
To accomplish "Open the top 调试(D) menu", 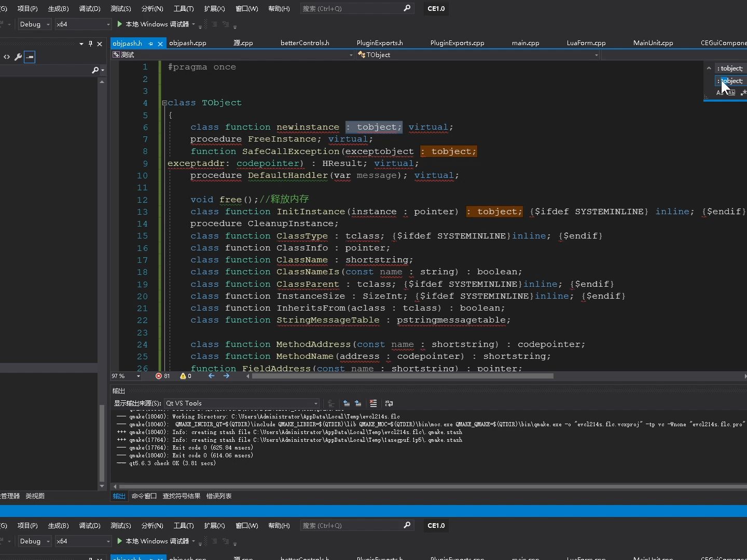I will 89,9.
